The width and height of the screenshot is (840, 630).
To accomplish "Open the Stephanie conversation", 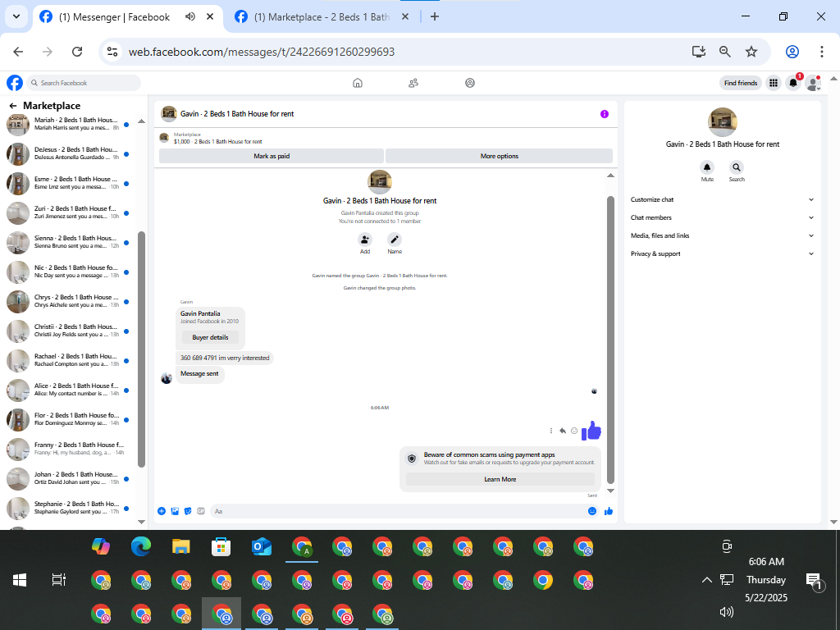I will coord(69,509).
